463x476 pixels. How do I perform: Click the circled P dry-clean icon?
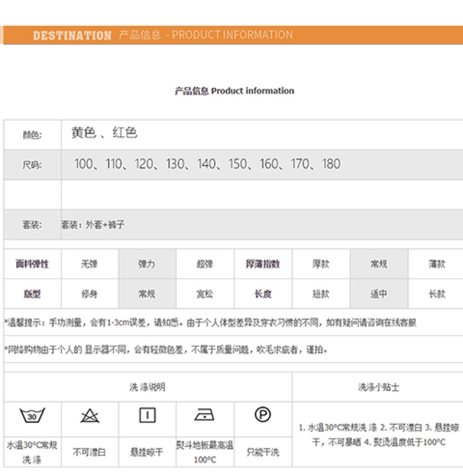pyautogui.click(x=263, y=414)
